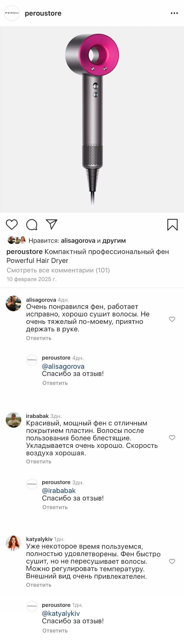Like katyalykiv's comment heart
184x644 pixels.
point(172,561)
